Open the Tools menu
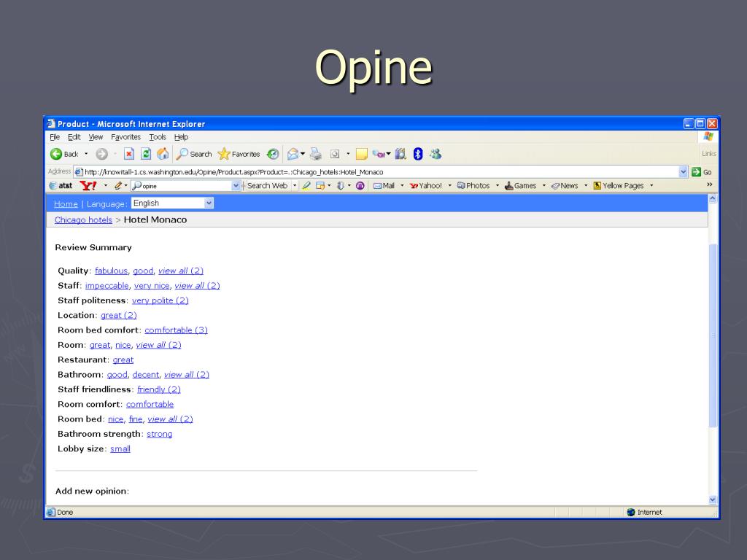The width and height of the screenshot is (747, 560). click(158, 137)
